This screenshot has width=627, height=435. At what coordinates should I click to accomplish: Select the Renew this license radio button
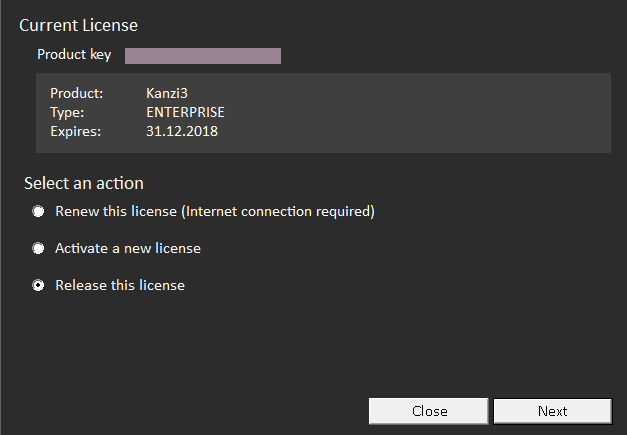pos(38,212)
